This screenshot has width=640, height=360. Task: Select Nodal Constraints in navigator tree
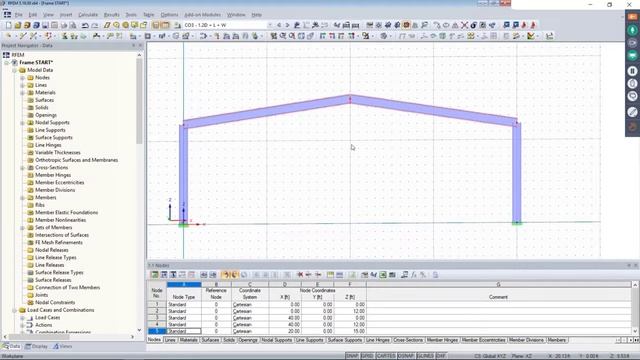(x=55, y=302)
